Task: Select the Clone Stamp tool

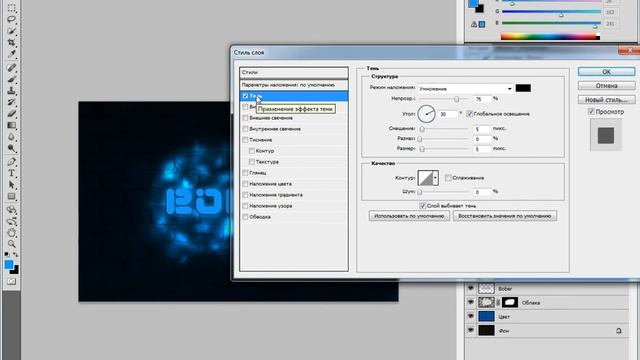Action: click(x=11, y=90)
